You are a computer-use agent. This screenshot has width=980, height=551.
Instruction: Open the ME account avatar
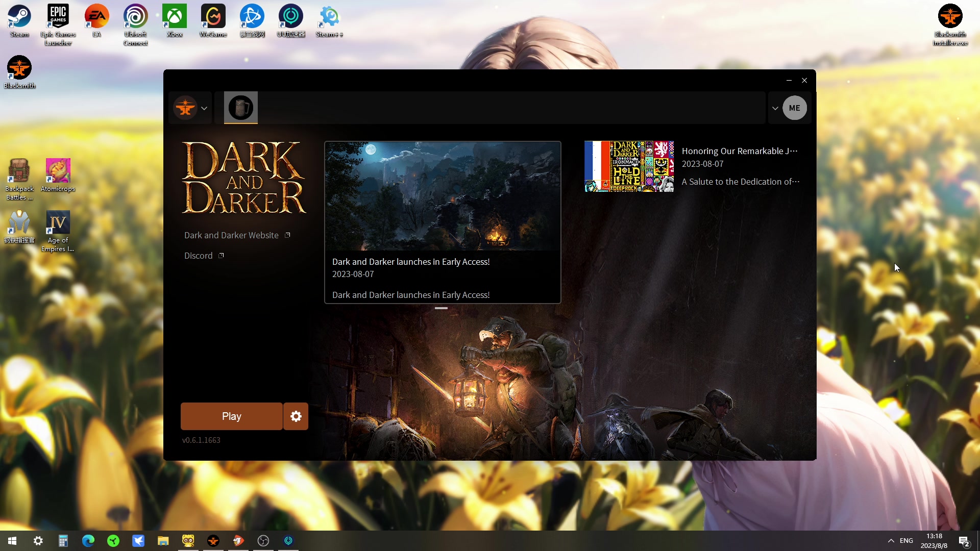pyautogui.click(x=795, y=108)
